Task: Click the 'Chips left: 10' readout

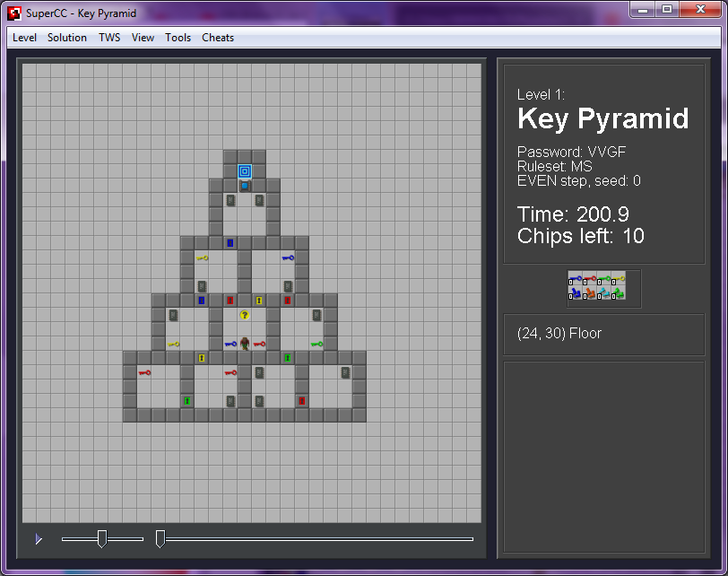Action: pos(580,236)
